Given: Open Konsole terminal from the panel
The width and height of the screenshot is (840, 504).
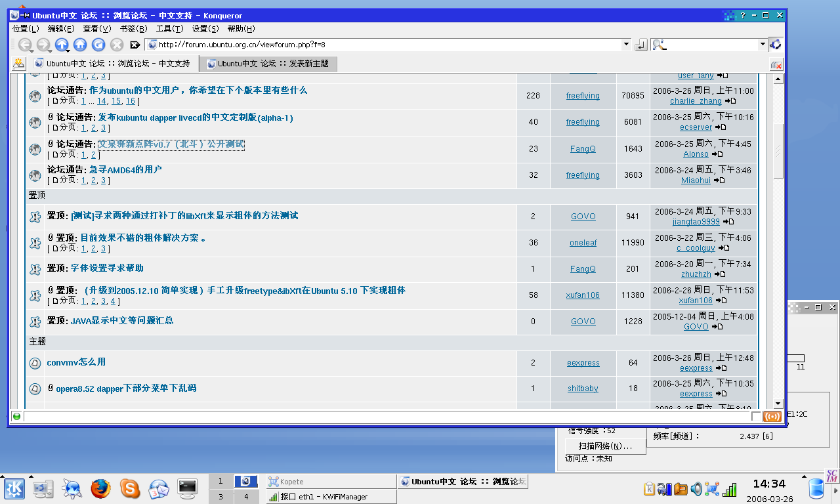Looking at the screenshot, I should coord(188,488).
